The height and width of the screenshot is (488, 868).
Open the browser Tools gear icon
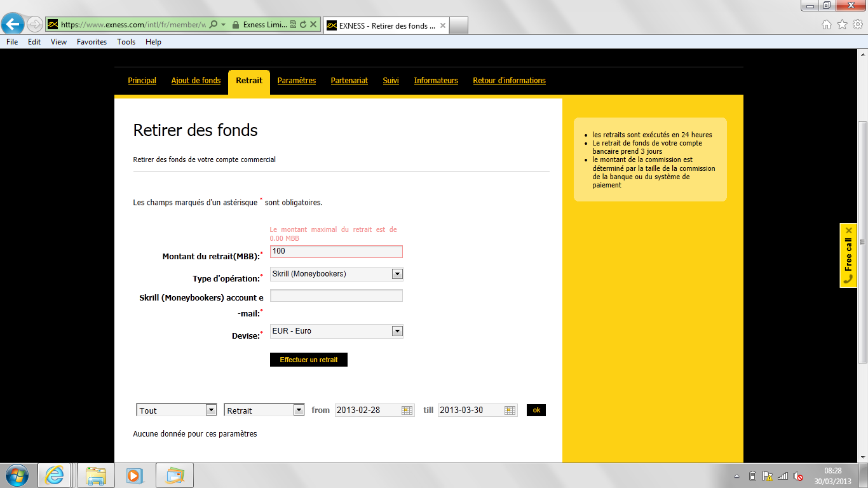(x=858, y=25)
